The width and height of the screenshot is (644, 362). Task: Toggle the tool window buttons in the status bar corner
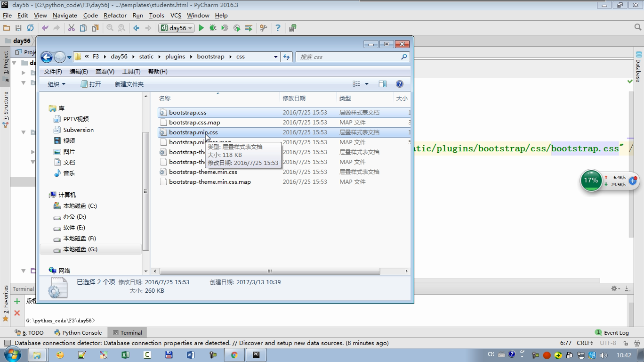click(7, 343)
